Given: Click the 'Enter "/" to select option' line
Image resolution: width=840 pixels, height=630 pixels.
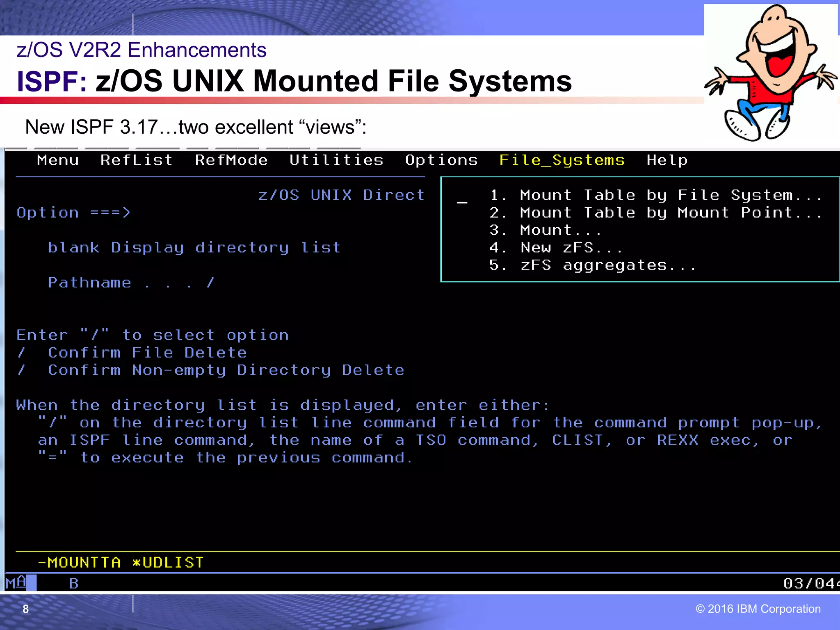Looking at the screenshot, I should (153, 335).
